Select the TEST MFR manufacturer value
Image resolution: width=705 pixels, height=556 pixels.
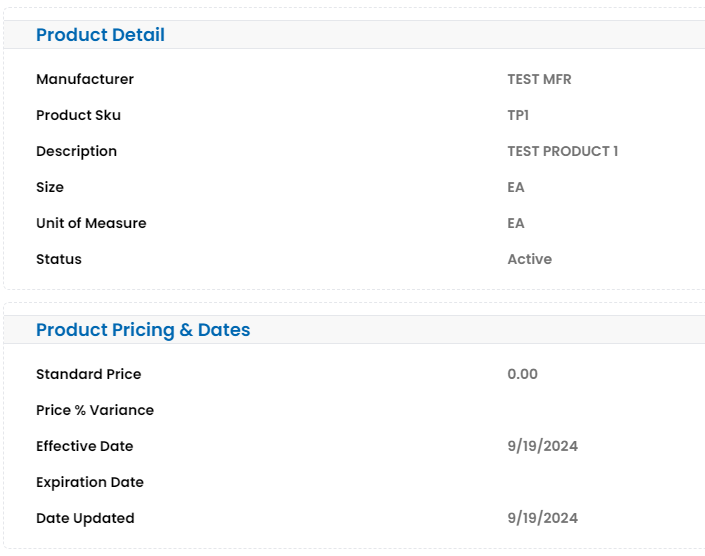(539, 79)
